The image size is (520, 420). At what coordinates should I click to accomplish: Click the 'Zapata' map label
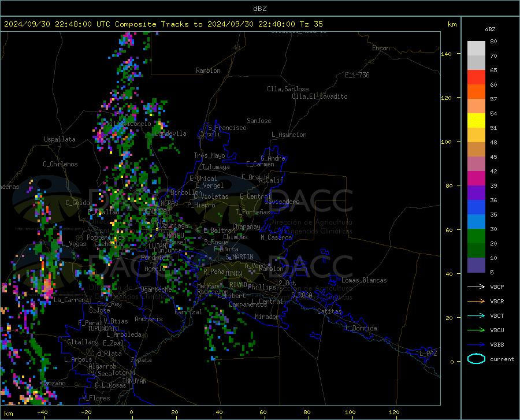pyautogui.click(x=142, y=360)
